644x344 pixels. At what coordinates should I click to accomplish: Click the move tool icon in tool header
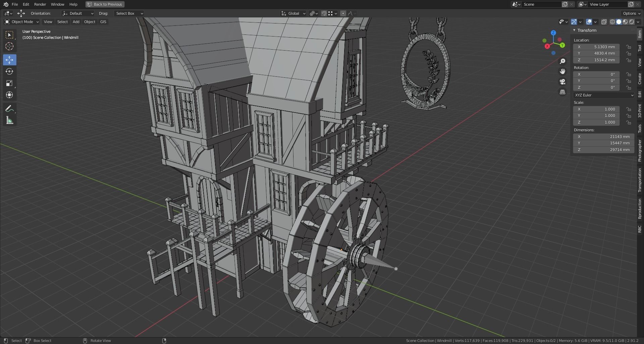(x=21, y=13)
